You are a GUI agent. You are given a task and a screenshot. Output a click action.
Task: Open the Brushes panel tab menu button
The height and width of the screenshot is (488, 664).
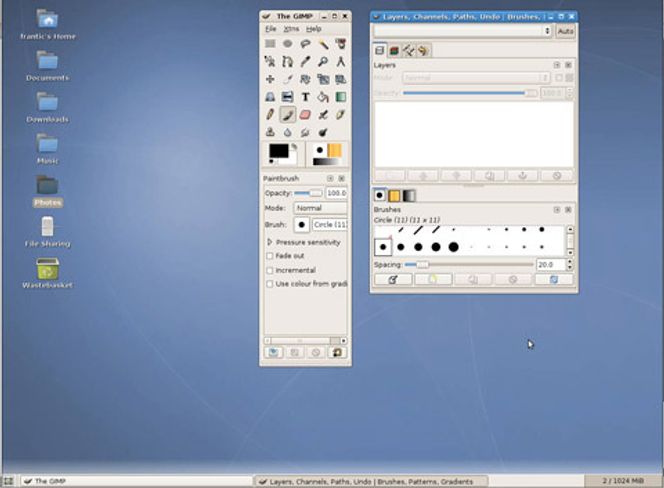tap(557, 210)
